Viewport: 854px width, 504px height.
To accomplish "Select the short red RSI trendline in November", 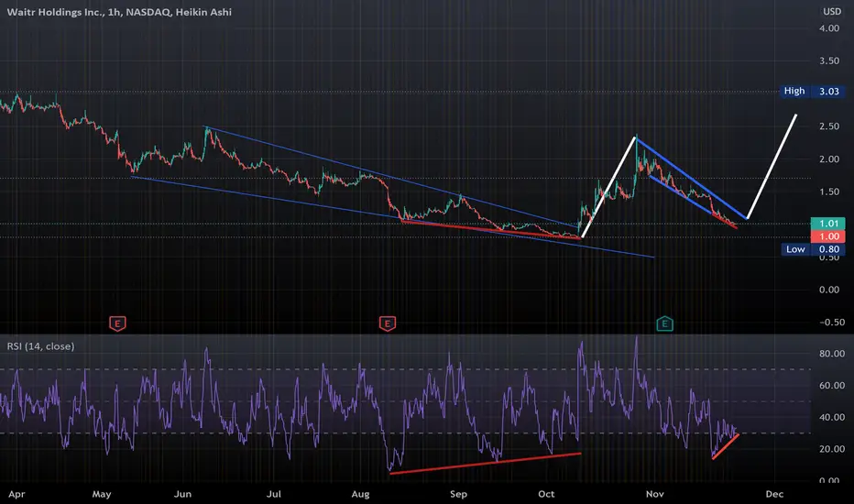I will 726,446.
